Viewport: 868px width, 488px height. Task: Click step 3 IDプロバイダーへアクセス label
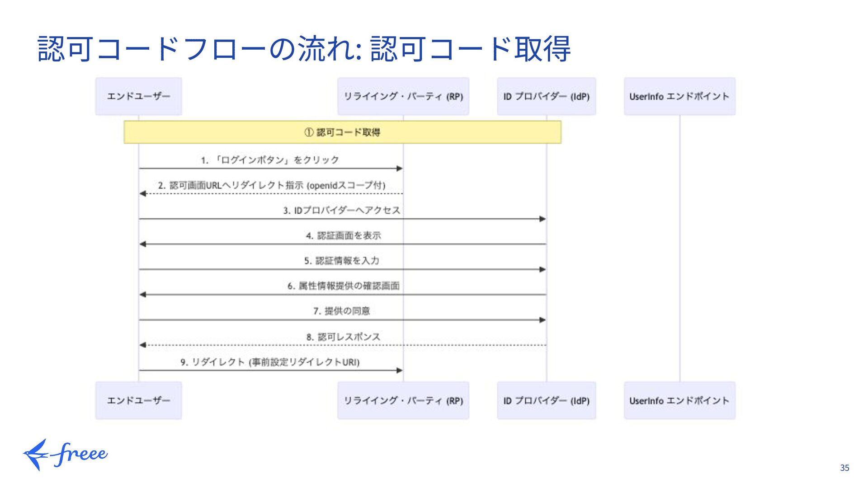[x=341, y=211]
